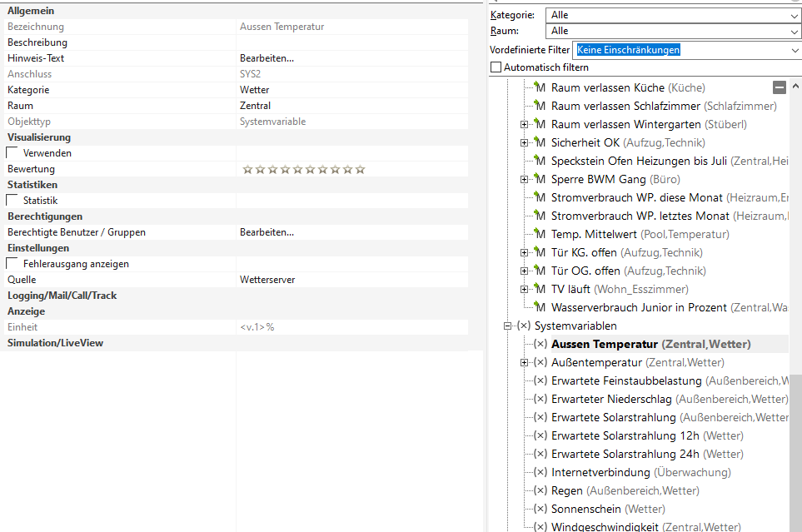802x532 pixels.
Task: Enable Automatisch filtern checkbox
Action: (496, 67)
